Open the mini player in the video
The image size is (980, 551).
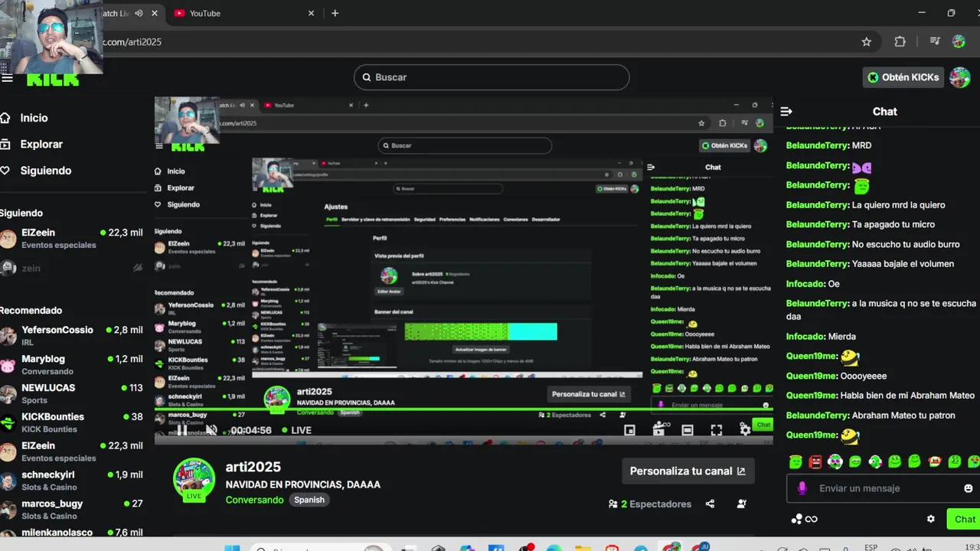[629, 430]
